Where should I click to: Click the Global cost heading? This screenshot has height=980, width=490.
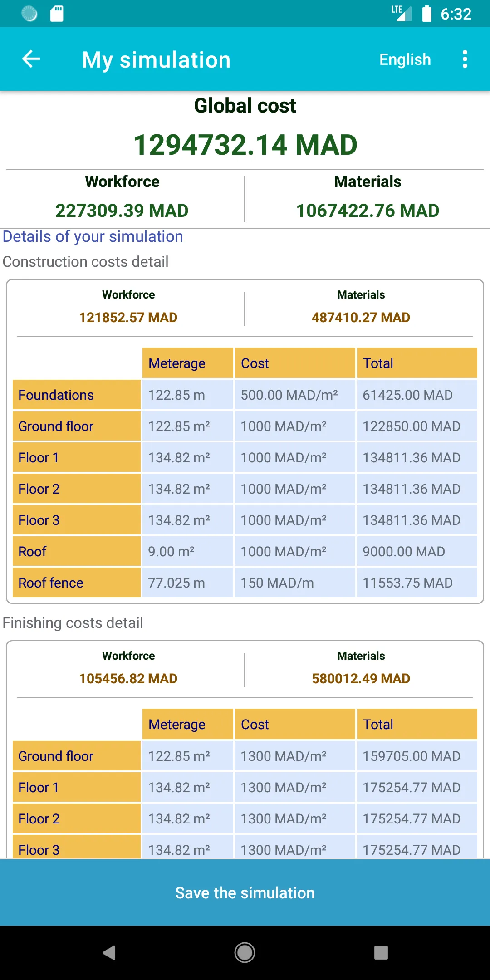[x=245, y=106]
